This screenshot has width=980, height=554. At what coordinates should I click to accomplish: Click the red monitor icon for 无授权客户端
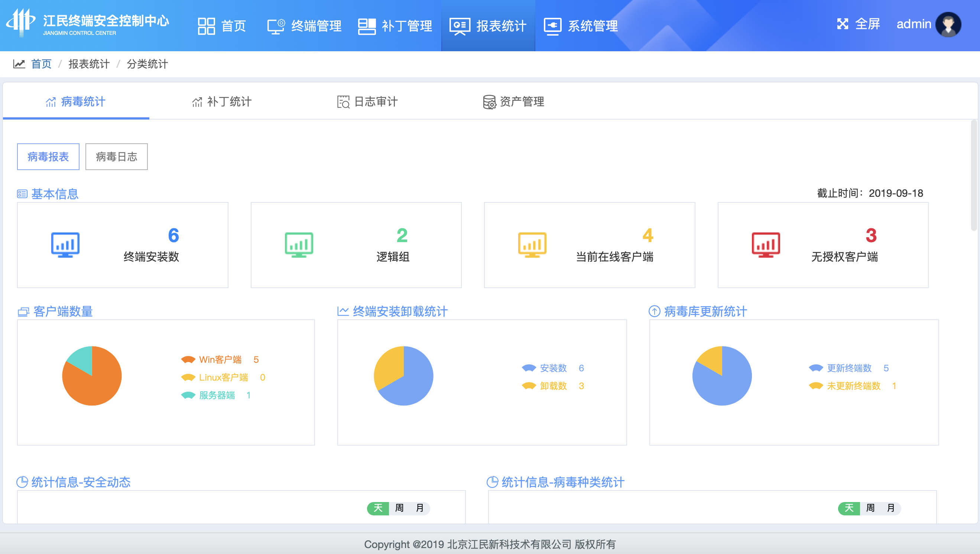tap(766, 245)
